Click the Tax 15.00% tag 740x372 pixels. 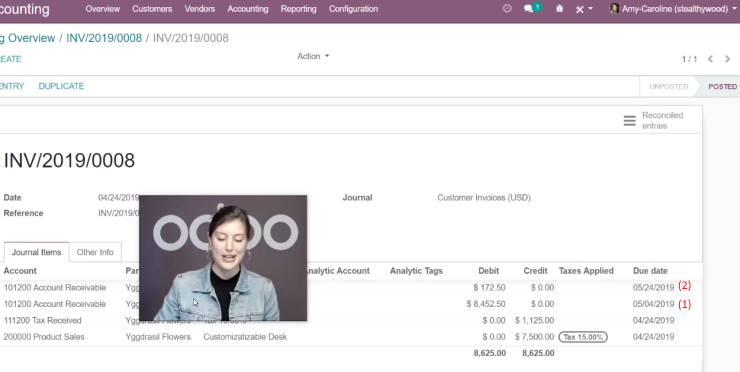[583, 337]
